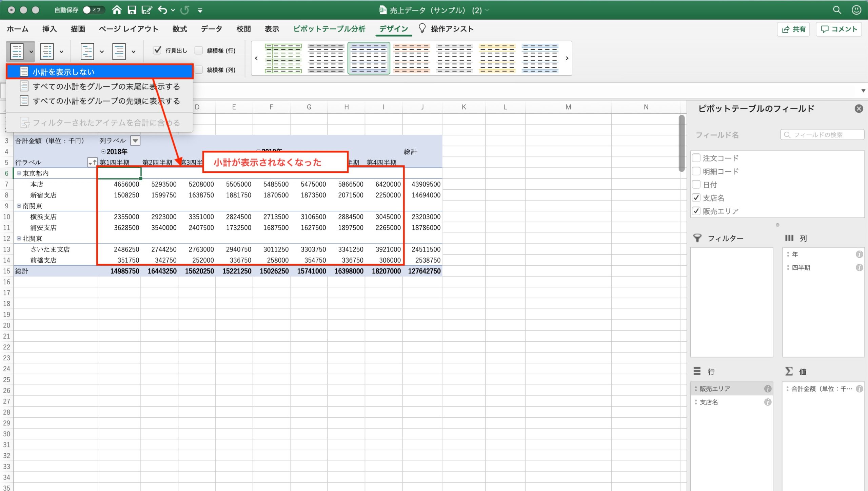Collapse the 南関東 row group
This screenshot has height=491, width=868.
point(19,206)
